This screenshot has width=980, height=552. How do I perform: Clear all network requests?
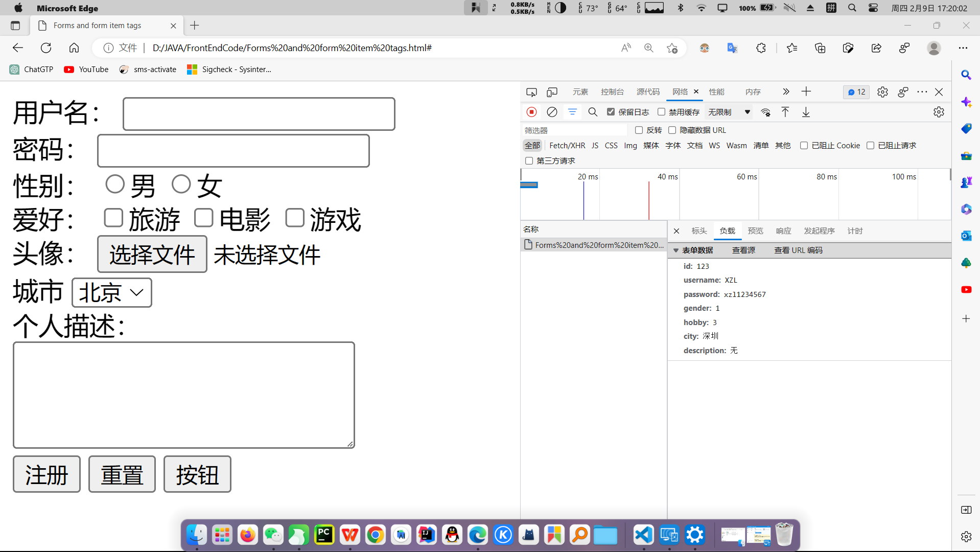pos(552,112)
